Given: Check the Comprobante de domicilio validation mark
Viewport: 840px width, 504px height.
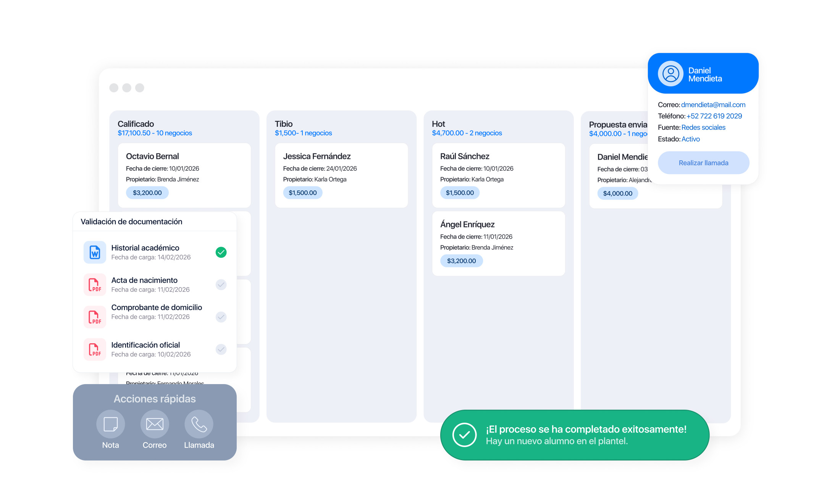Looking at the screenshot, I should click(221, 317).
